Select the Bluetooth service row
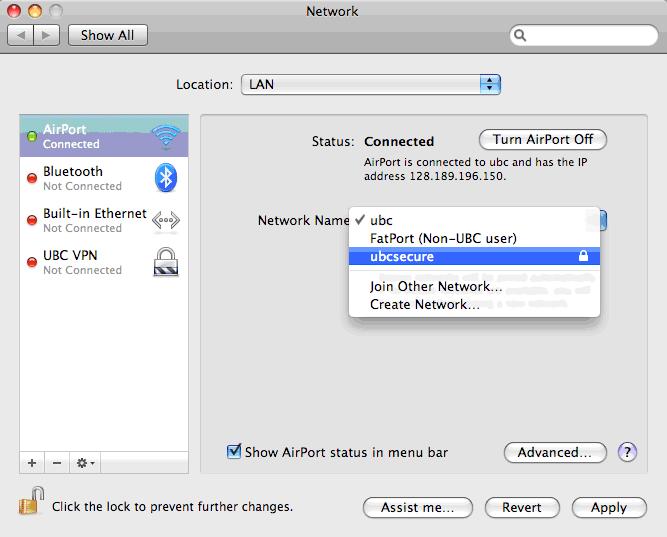The image size is (667, 537). pos(104,178)
